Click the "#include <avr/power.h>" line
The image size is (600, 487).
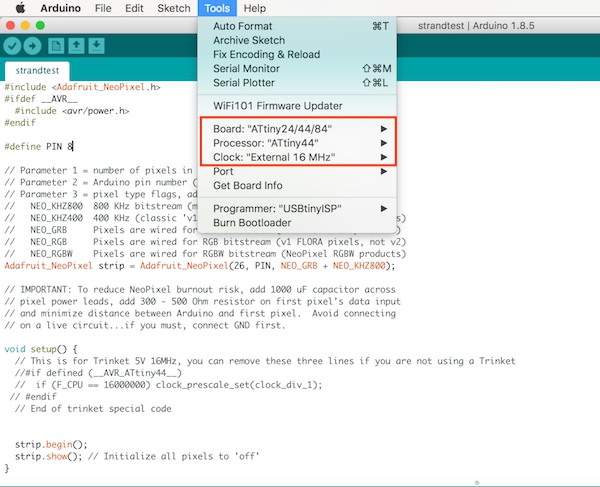coord(72,111)
